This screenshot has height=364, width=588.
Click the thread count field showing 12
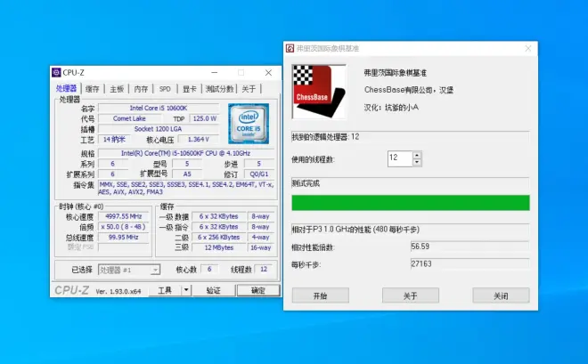[x=400, y=158]
